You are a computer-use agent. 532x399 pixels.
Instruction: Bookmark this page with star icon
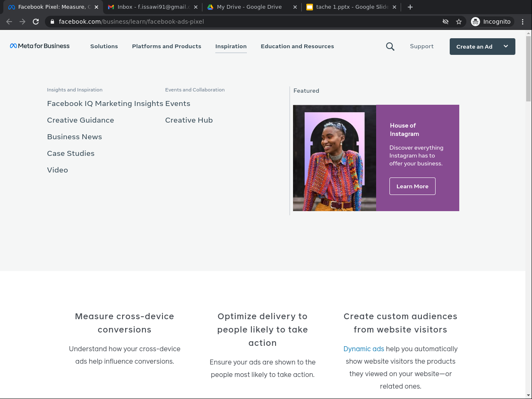[x=459, y=22]
